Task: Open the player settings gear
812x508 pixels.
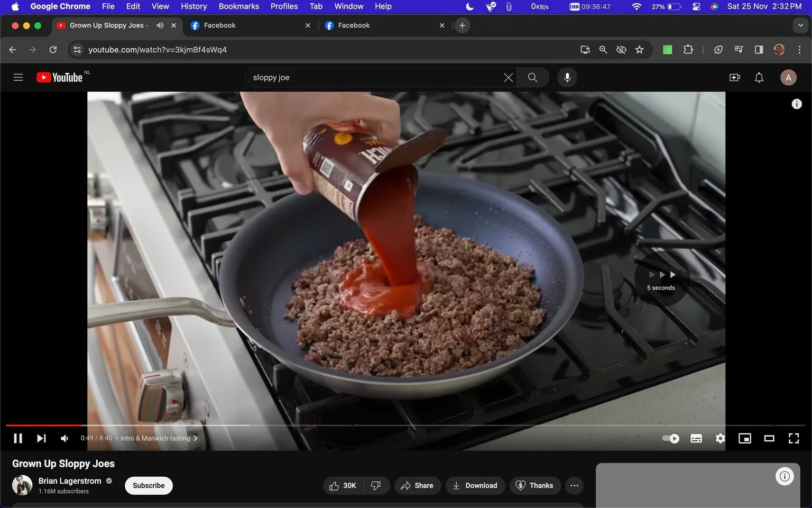Action: (720, 438)
